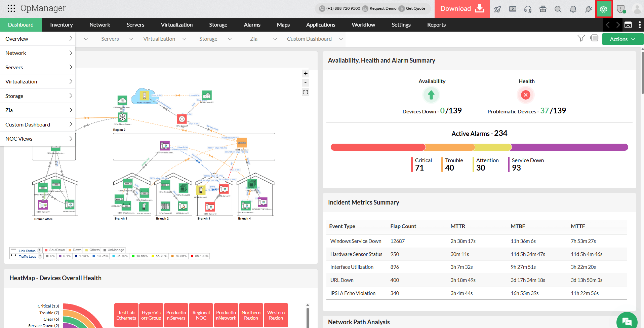Zoom out on the network map
This screenshot has width=644, height=328.
(306, 82)
